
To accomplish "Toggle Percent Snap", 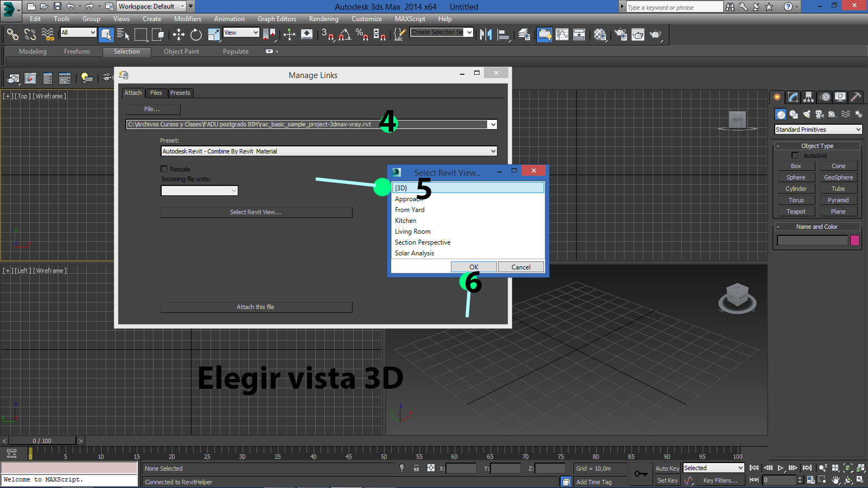I will point(362,35).
